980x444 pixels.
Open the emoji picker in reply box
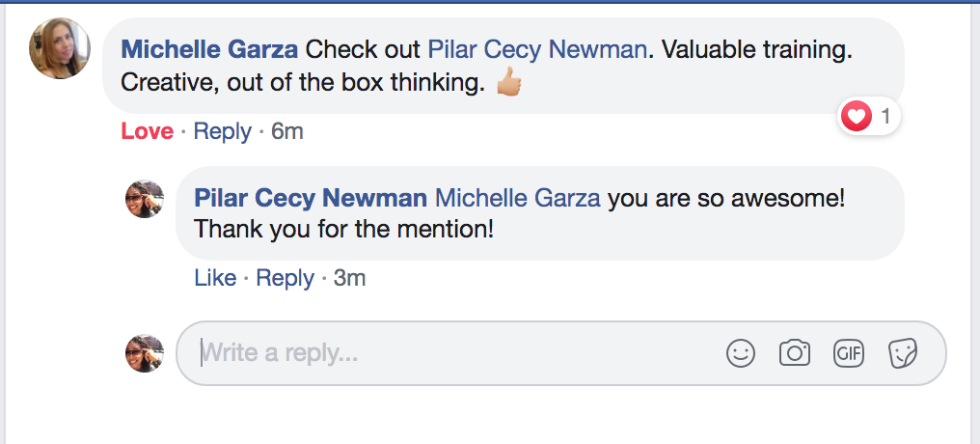(741, 353)
